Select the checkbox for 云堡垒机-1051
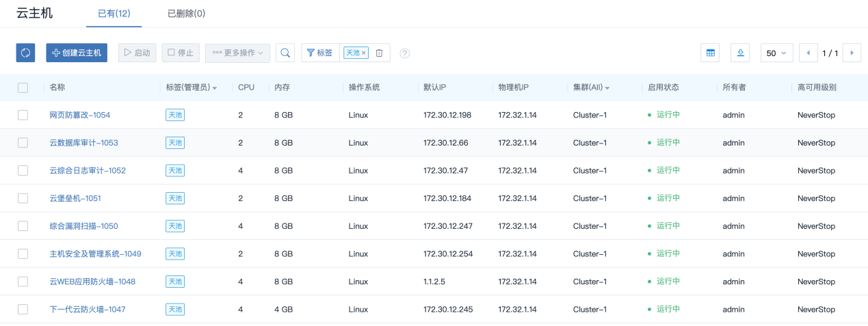Viewport: 868px width, 326px height. pos(23,198)
